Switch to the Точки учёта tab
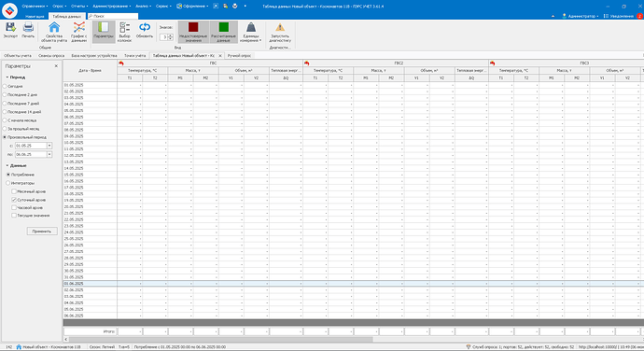This screenshot has width=644, height=351. tap(134, 55)
